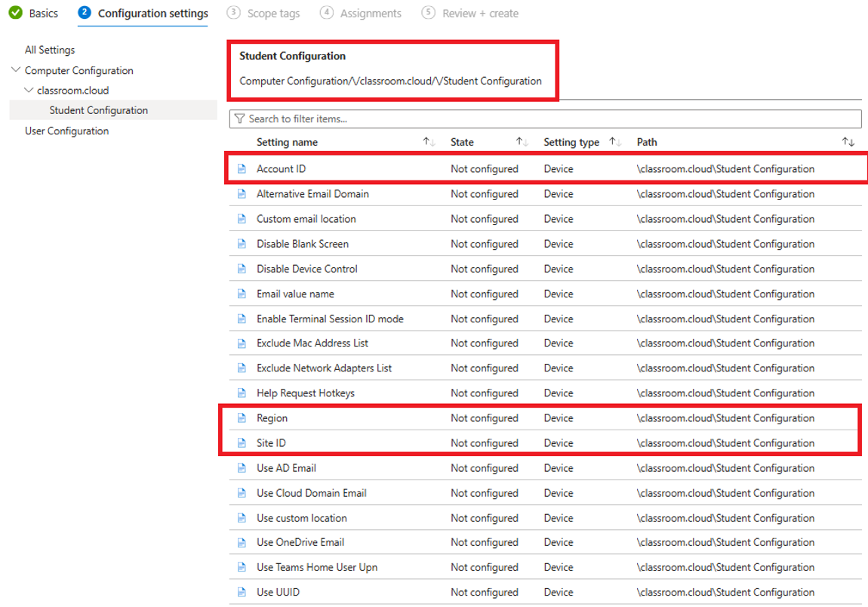868x607 pixels.
Task: Click the document icon beside Use AD Email
Action: point(242,468)
